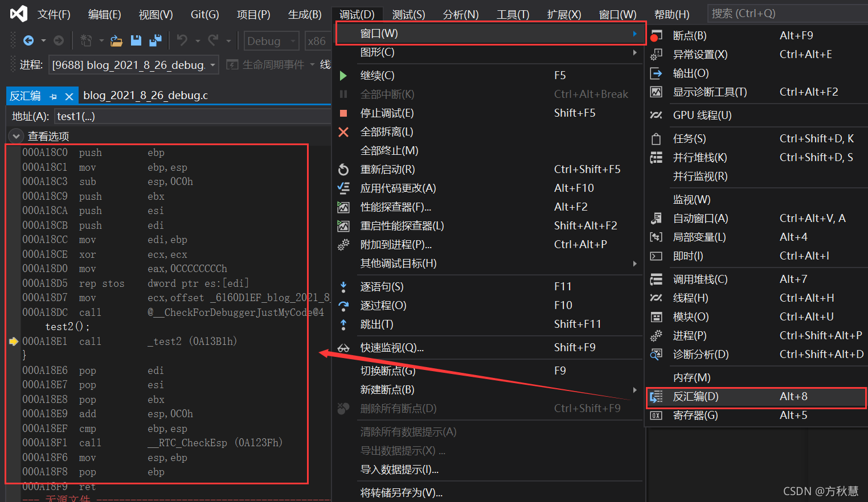
Task: Open 性能探查器(F)... entry
Action: coord(489,207)
